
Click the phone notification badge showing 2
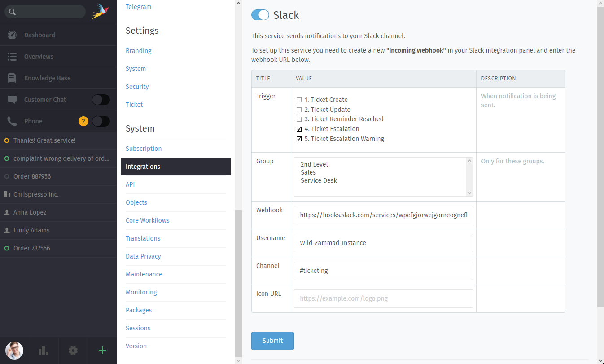(83, 121)
